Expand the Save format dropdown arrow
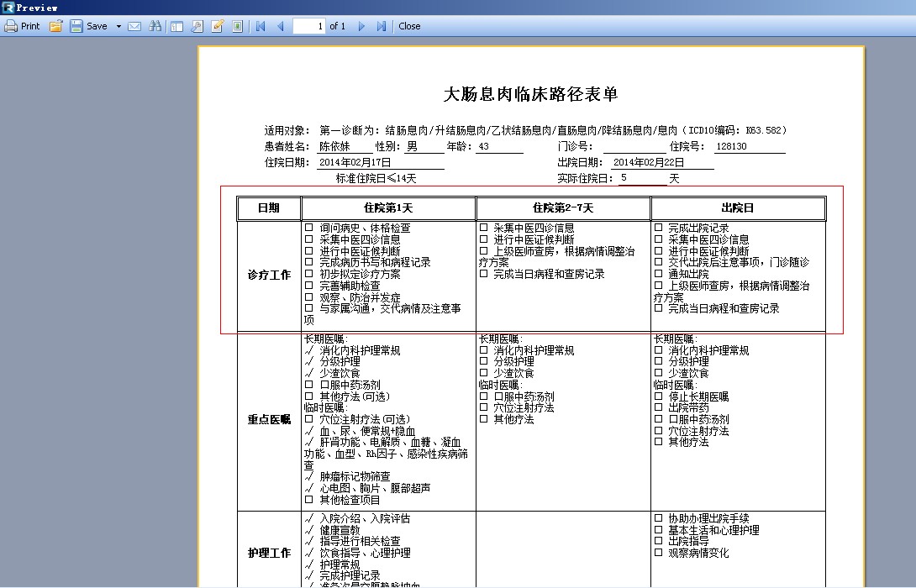This screenshot has height=588, width=916. 118,26
